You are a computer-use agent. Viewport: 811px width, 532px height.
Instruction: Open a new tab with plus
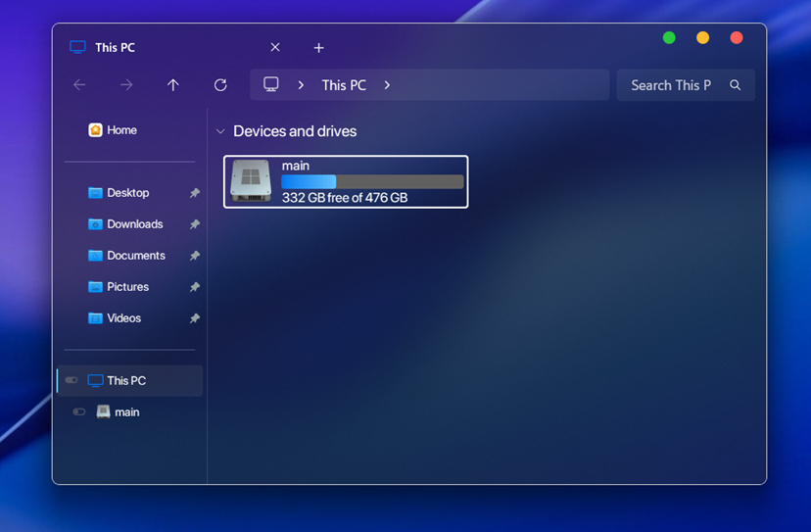pos(318,48)
